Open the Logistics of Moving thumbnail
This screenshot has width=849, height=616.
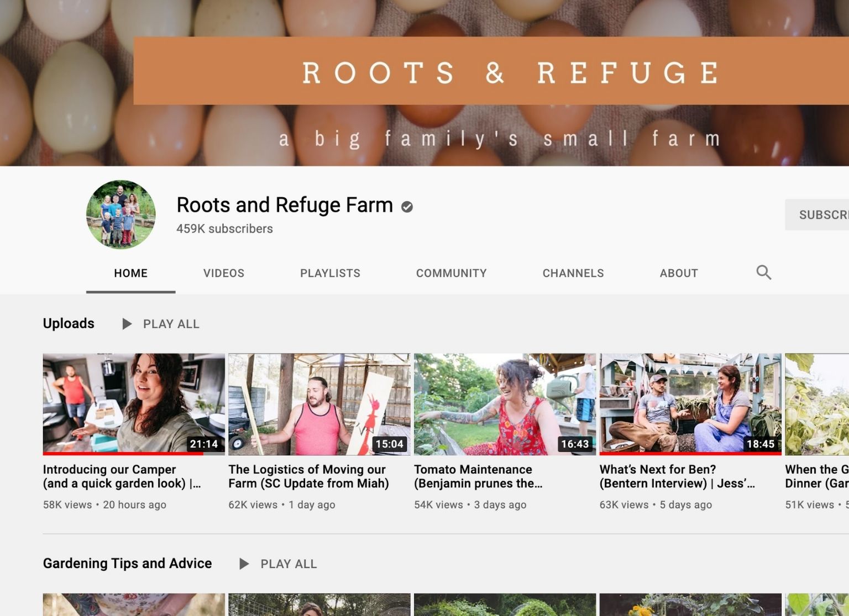(319, 404)
